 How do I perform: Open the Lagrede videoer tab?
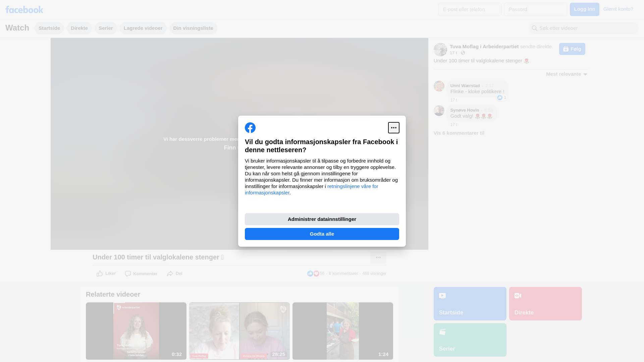click(x=143, y=28)
